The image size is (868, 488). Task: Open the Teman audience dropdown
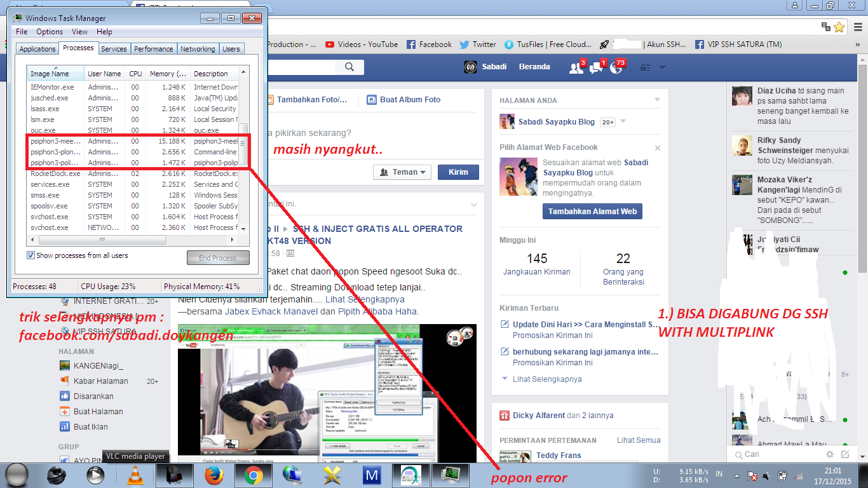(402, 172)
